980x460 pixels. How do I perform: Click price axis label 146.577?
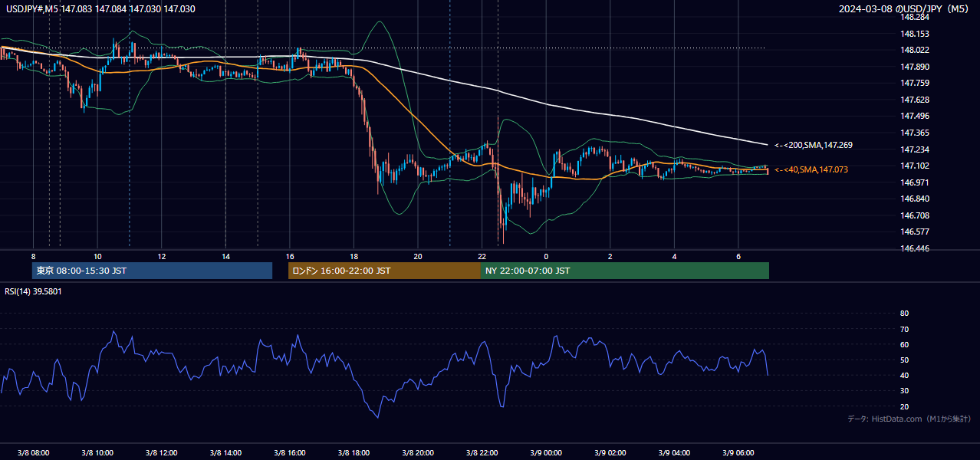coord(914,232)
